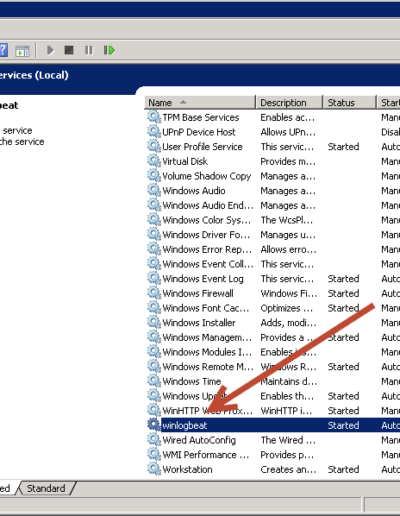
Task: Click 'Provides p...' description of WMI Performance
Action: 288,455
